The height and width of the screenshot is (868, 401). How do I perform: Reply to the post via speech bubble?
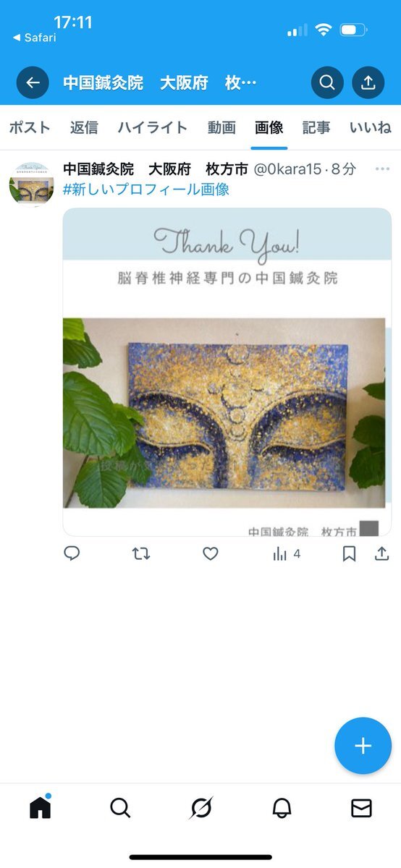click(72, 554)
